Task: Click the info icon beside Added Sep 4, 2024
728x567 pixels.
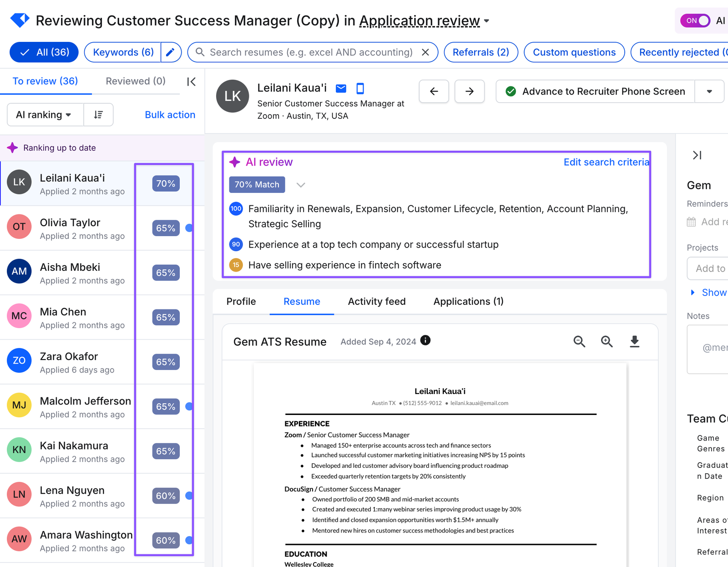Action: click(425, 340)
